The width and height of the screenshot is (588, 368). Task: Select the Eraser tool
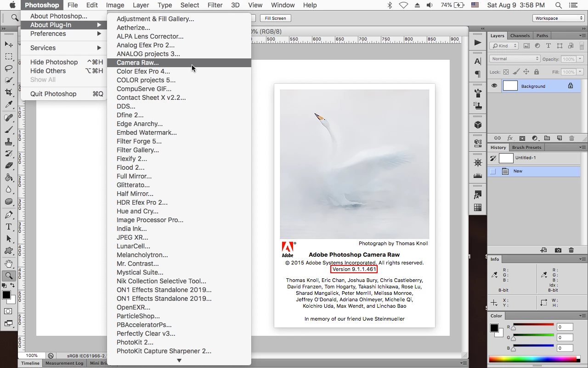[x=9, y=166]
